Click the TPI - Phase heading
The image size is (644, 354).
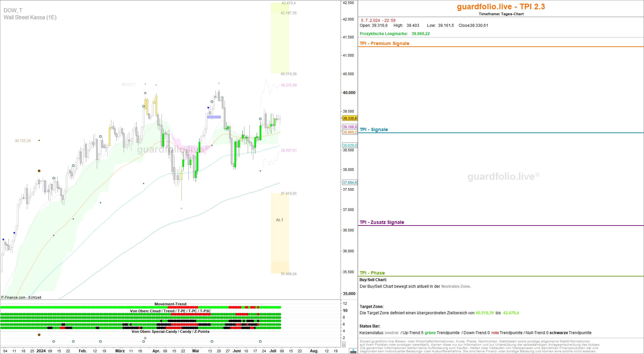click(x=372, y=273)
